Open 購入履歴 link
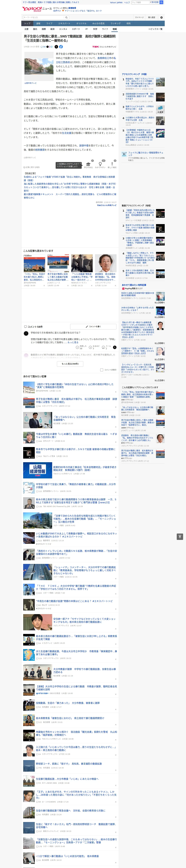Image resolution: width=186 pixels, height=868 pixels. 152,18
